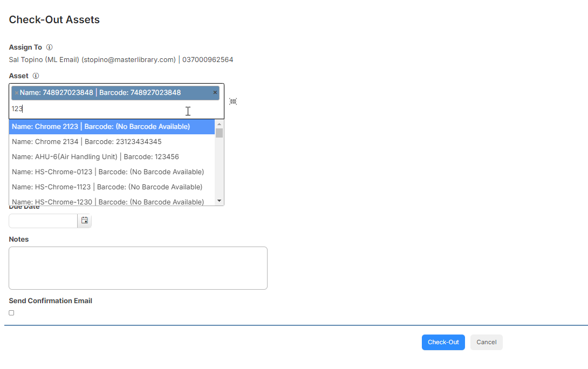
Task: Click the dropdown list scroll down arrow
Action: click(x=220, y=201)
